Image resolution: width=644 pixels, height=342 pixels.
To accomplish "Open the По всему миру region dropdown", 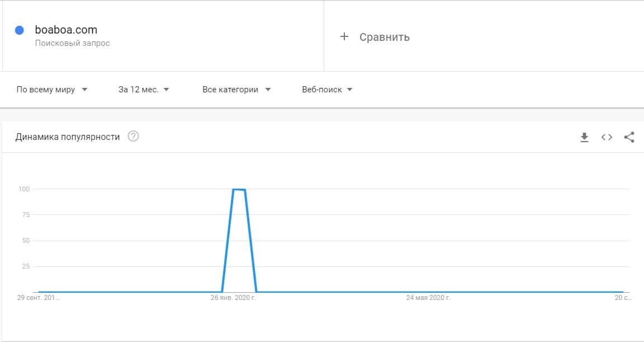I will click(x=52, y=90).
